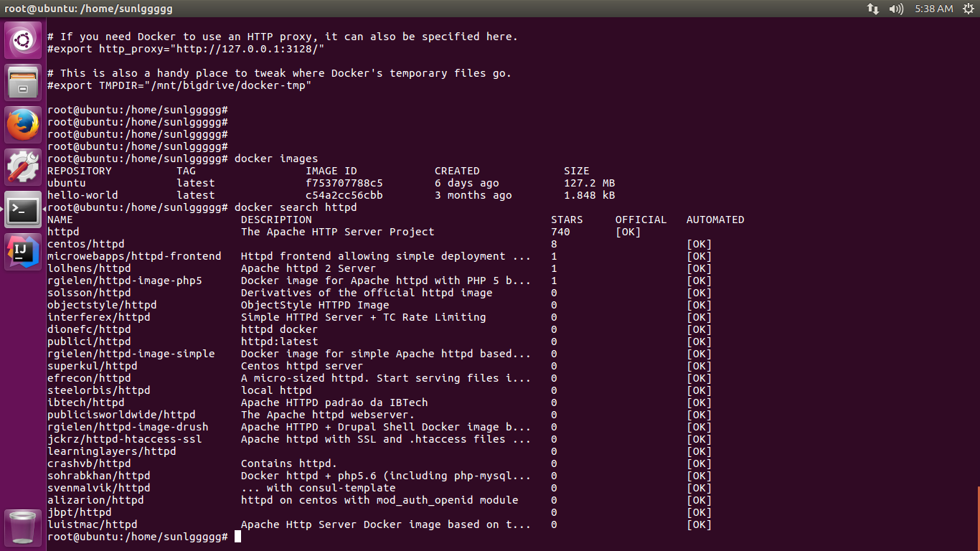Click the 740 stars value
980x551 pixels.
pyautogui.click(x=560, y=232)
